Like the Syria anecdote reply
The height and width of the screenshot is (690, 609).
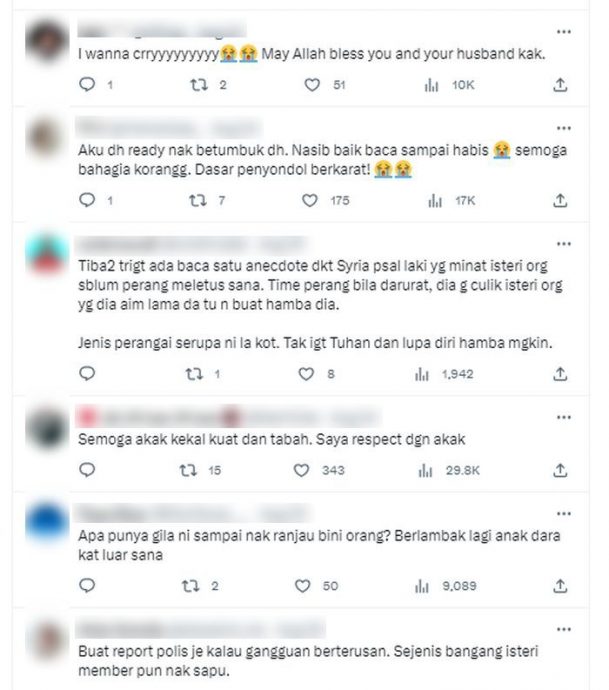(306, 374)
